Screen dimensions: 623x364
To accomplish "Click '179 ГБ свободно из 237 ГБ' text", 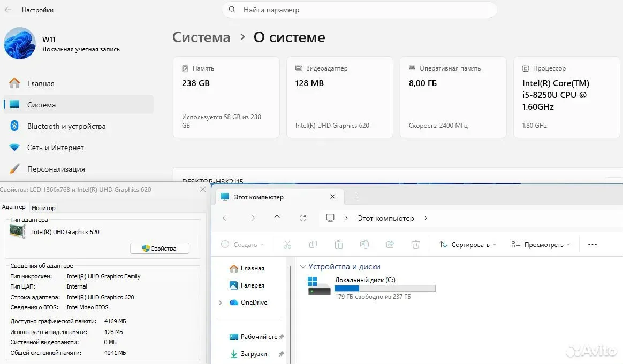I will point(373,297).
